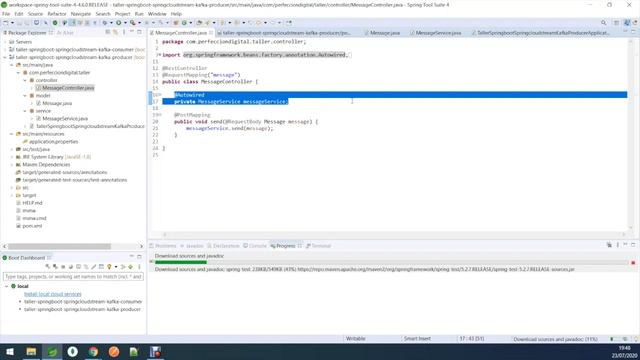The width and height of the screenshot is (640, 360).
Task: Collapse the controller package node
Action: point(25,80)
